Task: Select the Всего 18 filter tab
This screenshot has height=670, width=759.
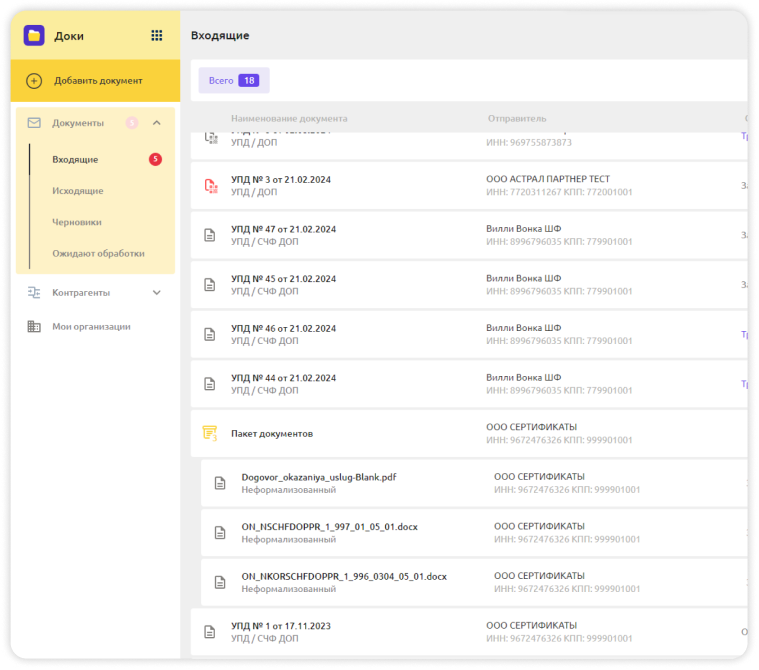Action: (234, 80)
